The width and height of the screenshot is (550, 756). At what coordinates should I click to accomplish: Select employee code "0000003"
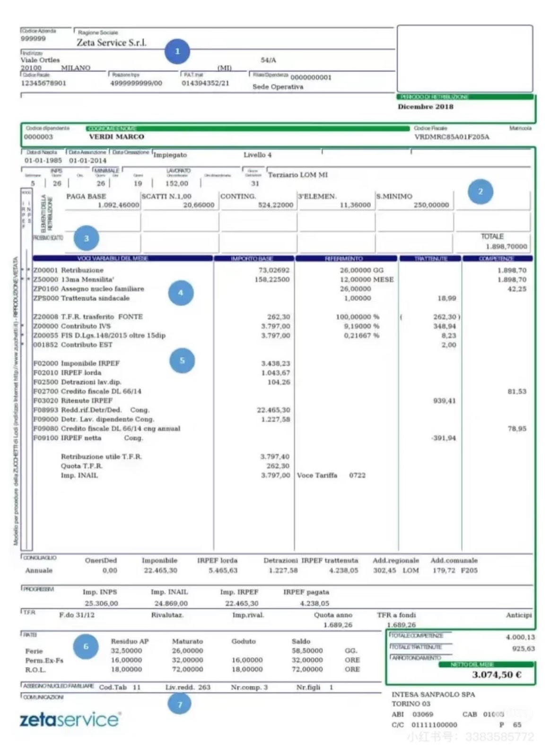38,137
